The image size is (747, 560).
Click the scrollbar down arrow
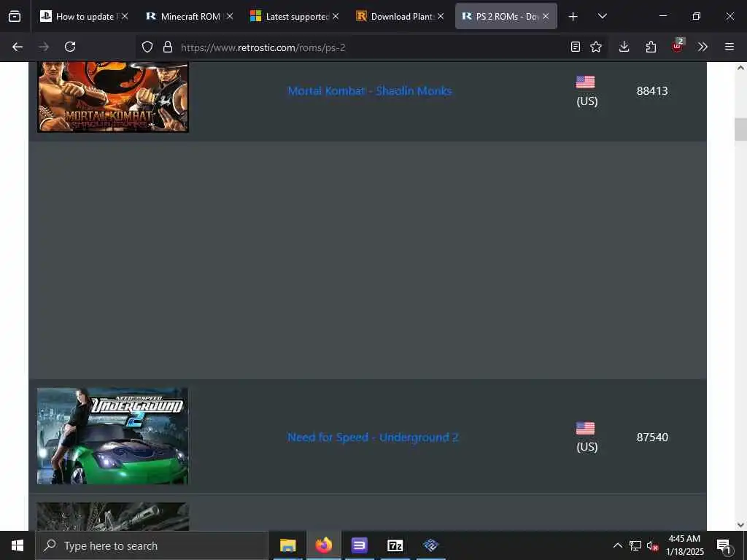coord(740,525)
